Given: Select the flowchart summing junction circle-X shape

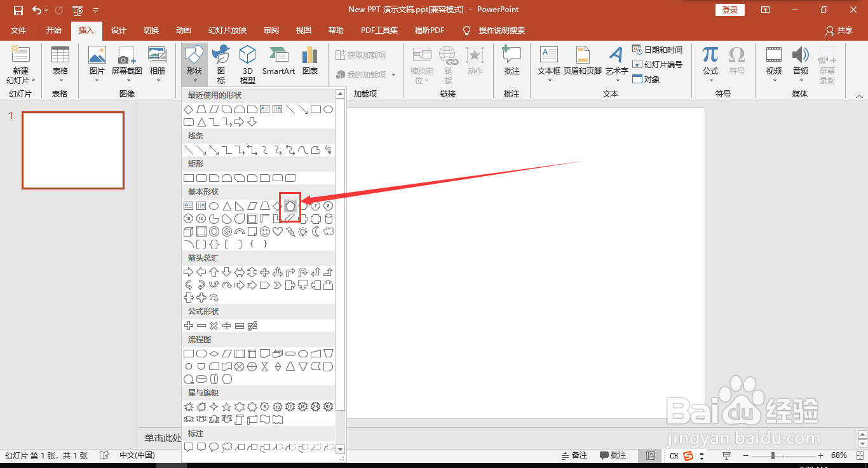Looking at the screenshot, I should click(x=240, y=366).
